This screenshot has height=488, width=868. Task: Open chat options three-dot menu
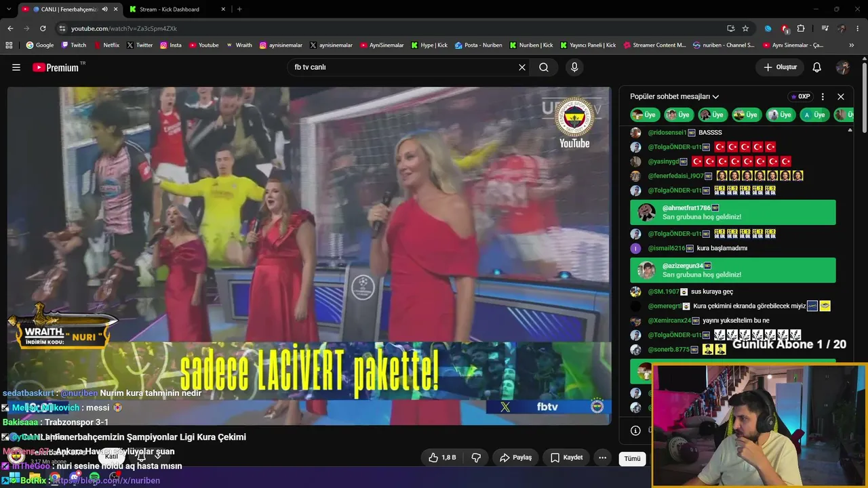click(823, 97)
